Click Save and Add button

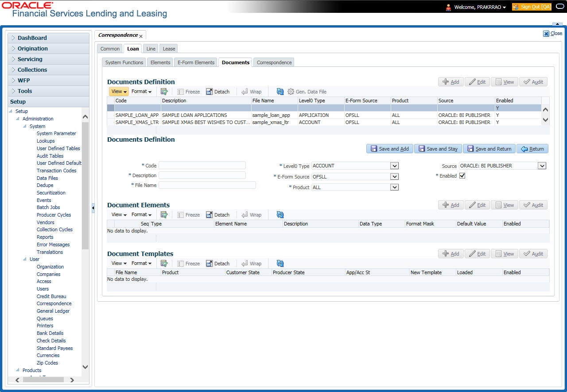click(390, 149)
